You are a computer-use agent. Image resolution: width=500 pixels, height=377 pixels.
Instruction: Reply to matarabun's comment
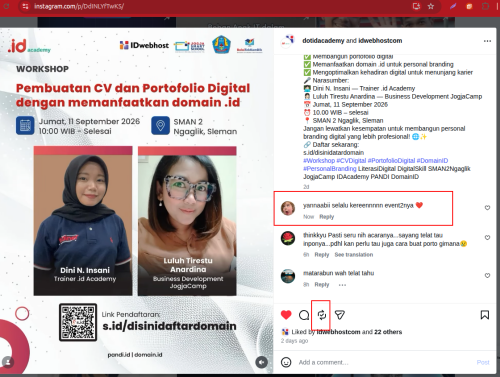[322, 285]
